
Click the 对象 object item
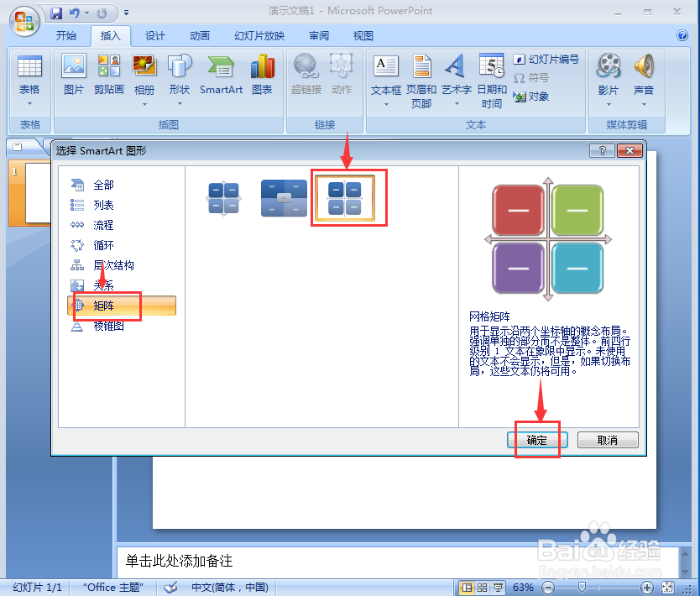(531, 97)
